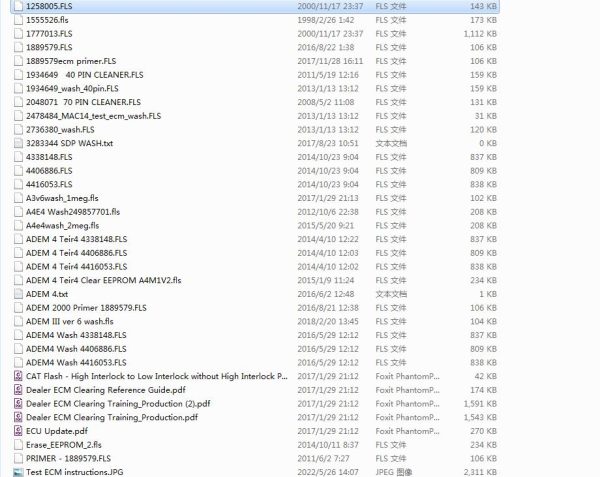Click the 31 KB size value
The height and width of the screenshot is (477, 600).
pyautogui.click(x=486, y=116)
